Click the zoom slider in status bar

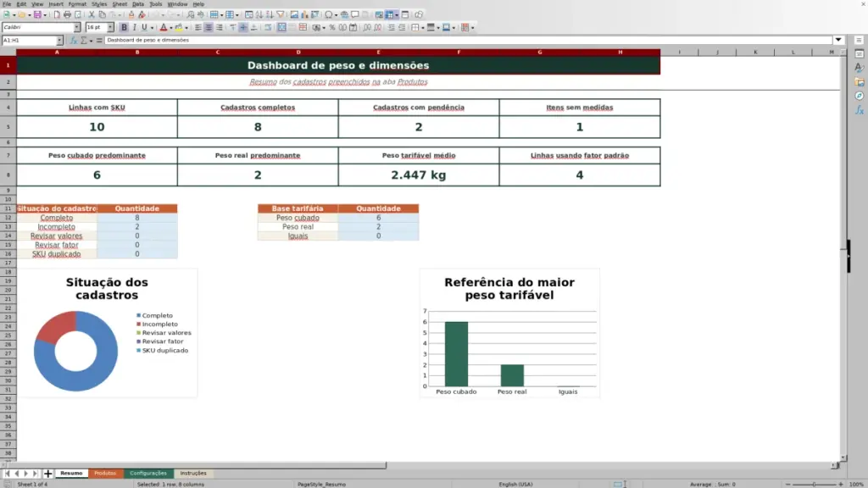point(815,484)
